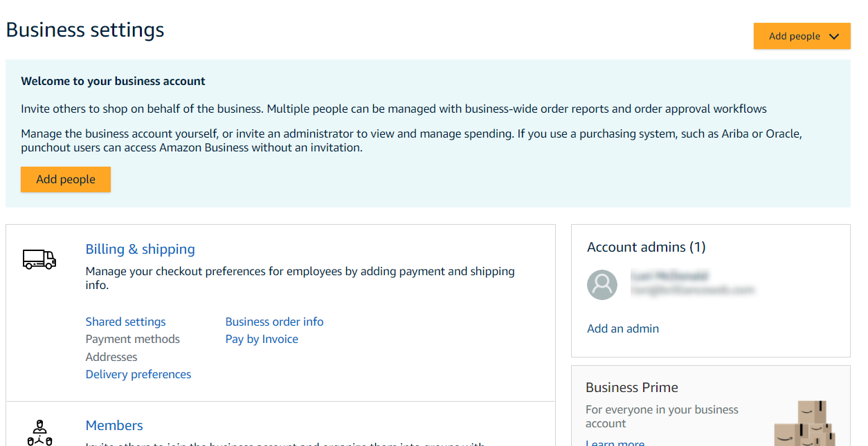Click the Business settings page title
This screenshot has width=868, height=446.
point(85,30)
